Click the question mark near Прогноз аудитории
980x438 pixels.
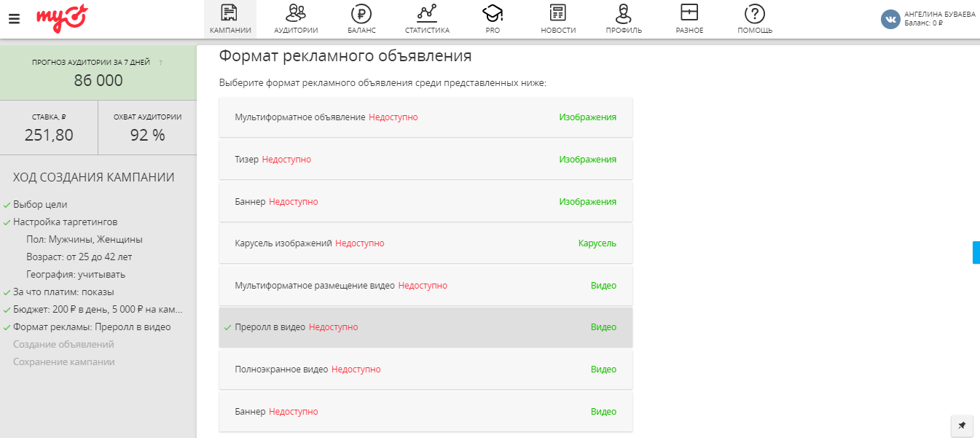click(162, 64)
